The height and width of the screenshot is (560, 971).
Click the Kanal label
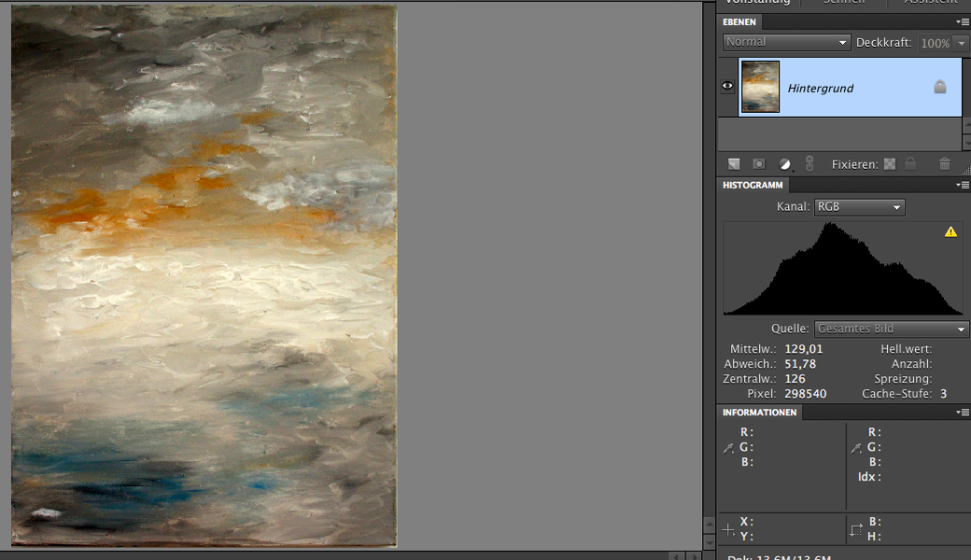click(x=794, y=206)
